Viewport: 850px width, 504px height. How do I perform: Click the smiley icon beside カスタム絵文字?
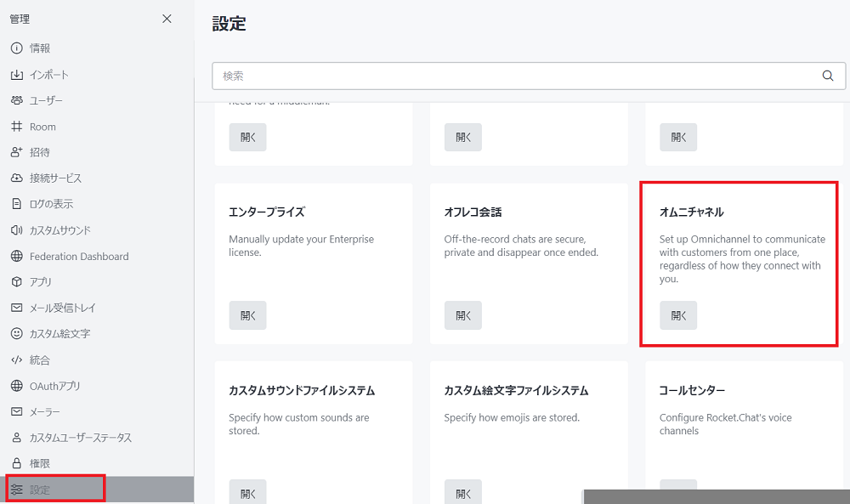pos(16,334)
